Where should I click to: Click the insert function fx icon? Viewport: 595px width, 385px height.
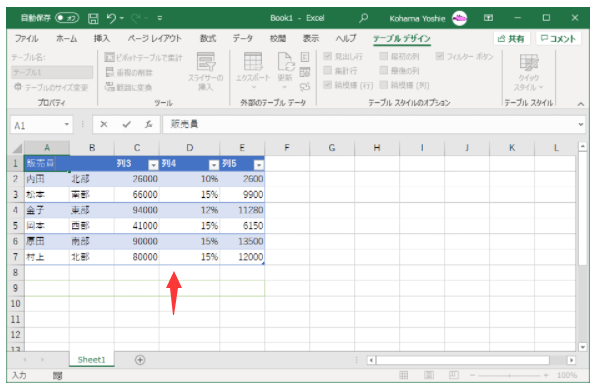click(148, 124)
